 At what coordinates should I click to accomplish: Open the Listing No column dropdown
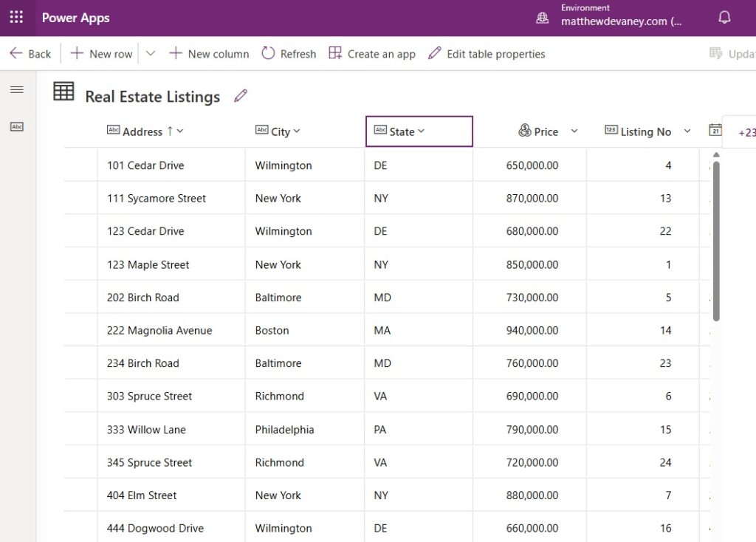tap(687, 131)
